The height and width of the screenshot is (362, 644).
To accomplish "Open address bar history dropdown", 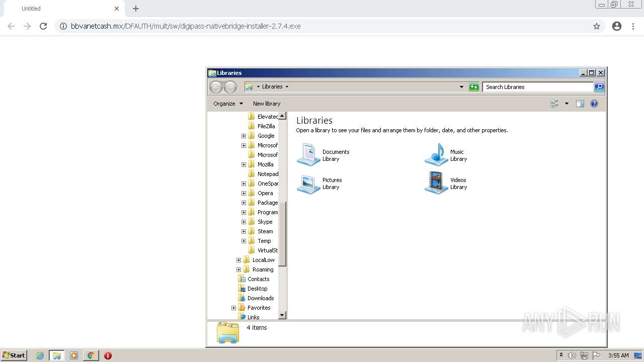I will click(x=461, y=87).
